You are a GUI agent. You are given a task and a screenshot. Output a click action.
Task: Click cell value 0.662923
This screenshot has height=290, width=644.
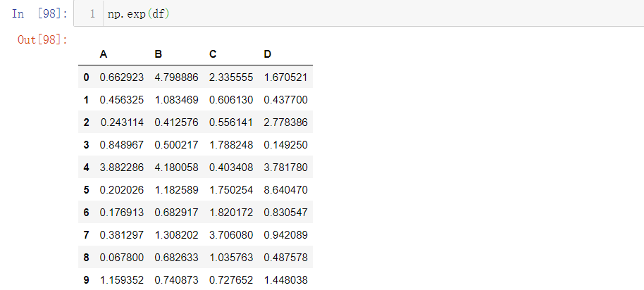122,77
